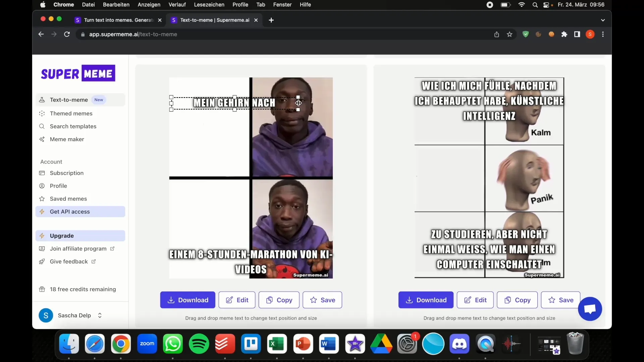The image size is (644, 362).
Task: Click the SuperMeme logo to go home
Action: [x=78, y=74]
